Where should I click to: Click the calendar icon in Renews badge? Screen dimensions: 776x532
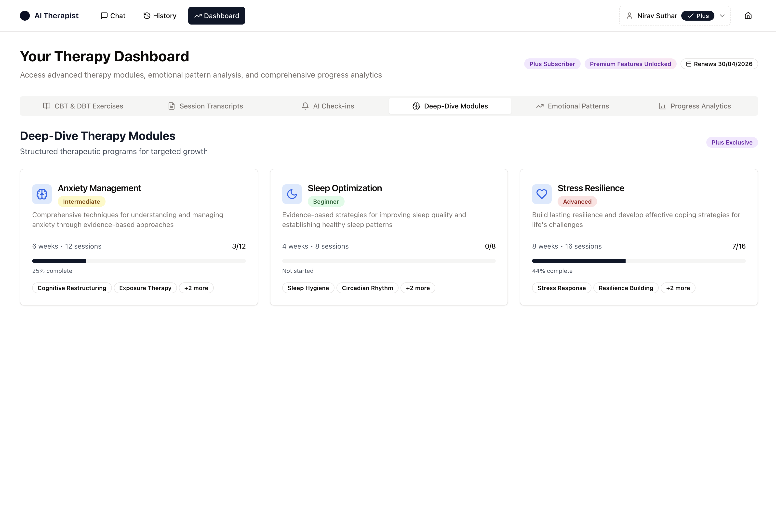click(x=689, y=64)
